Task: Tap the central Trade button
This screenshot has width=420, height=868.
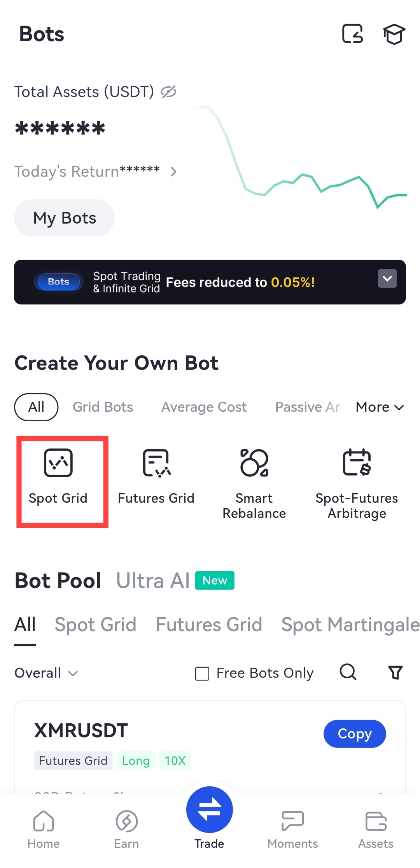Action: click(x=210, y=810)
